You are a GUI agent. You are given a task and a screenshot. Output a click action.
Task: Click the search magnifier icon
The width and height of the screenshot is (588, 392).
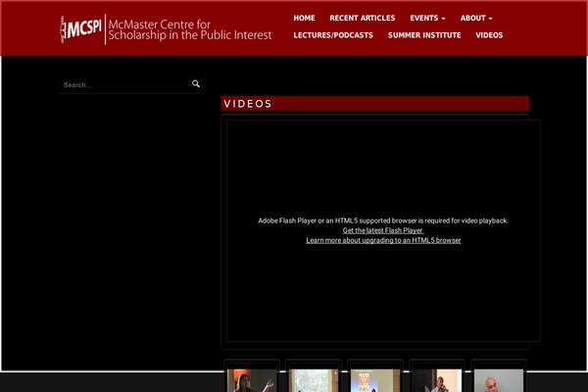(196, 84)
